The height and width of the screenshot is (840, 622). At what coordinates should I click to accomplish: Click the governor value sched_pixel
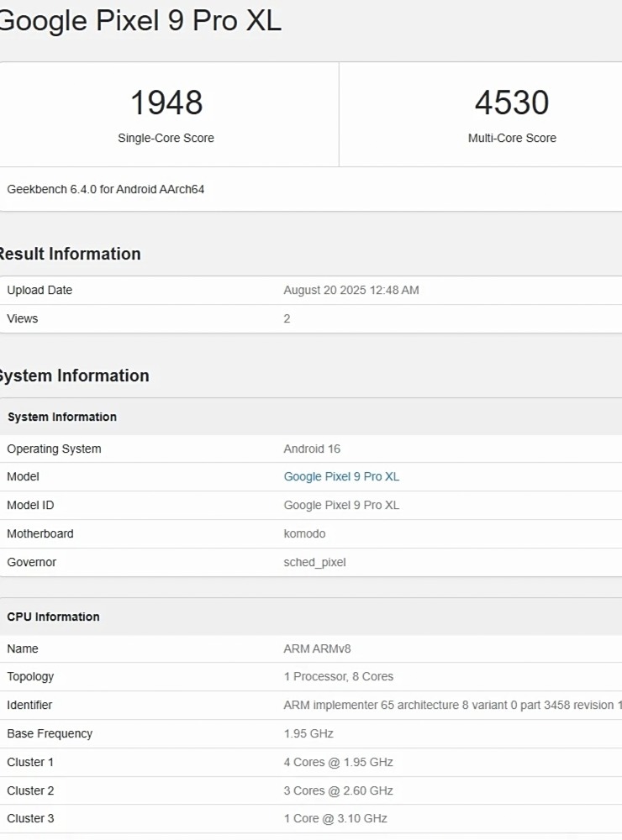314,563
